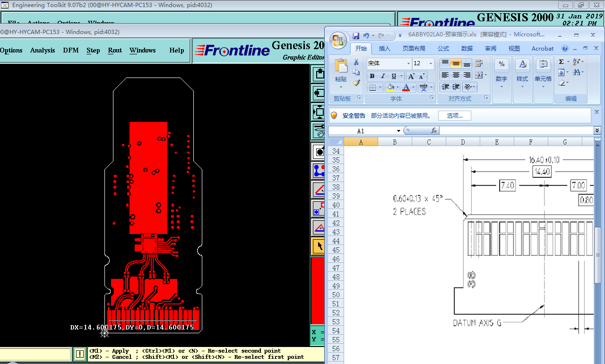Apply yellow fill color bucket
Image resolution: width=605 pixels, height=364 pixels.
tap(390, 87)
